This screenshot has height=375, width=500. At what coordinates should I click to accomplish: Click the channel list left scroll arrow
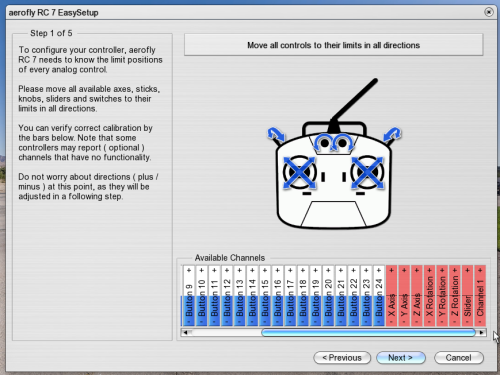[185, 332]
